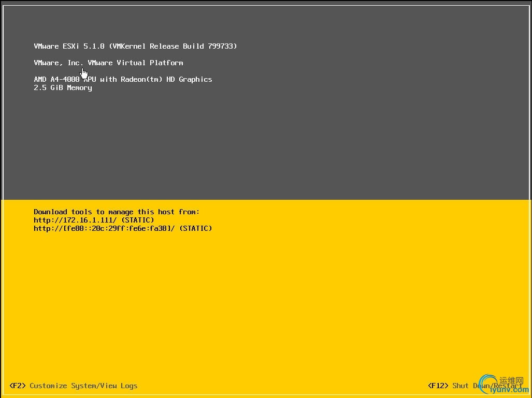The image size is (532, 398).
Task: Click the AMD A4-4000 APU processor line
Action: pos(123,79)
